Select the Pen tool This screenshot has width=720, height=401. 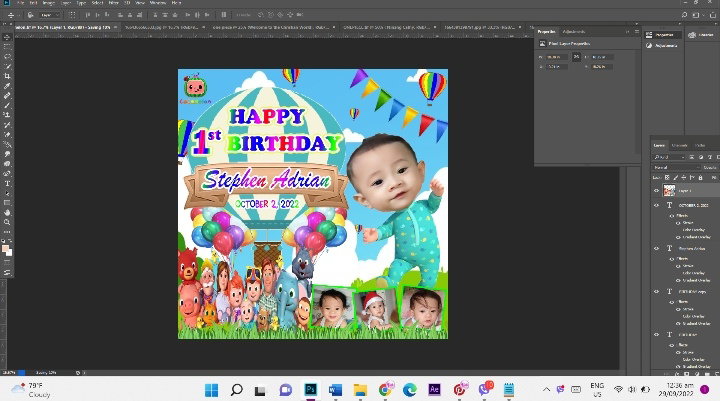(x=7, y=174)
